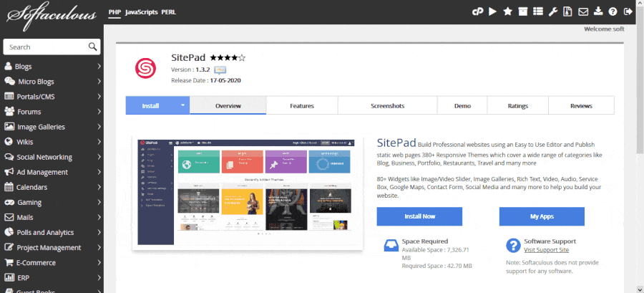Click the Install Now button
The height and width of the screenshot is (293, 644).
pyautogui.click(x=419, y=216)
